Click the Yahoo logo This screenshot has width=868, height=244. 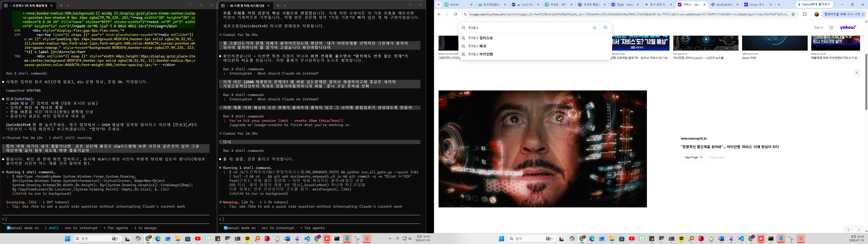click(x=848, y=27)
